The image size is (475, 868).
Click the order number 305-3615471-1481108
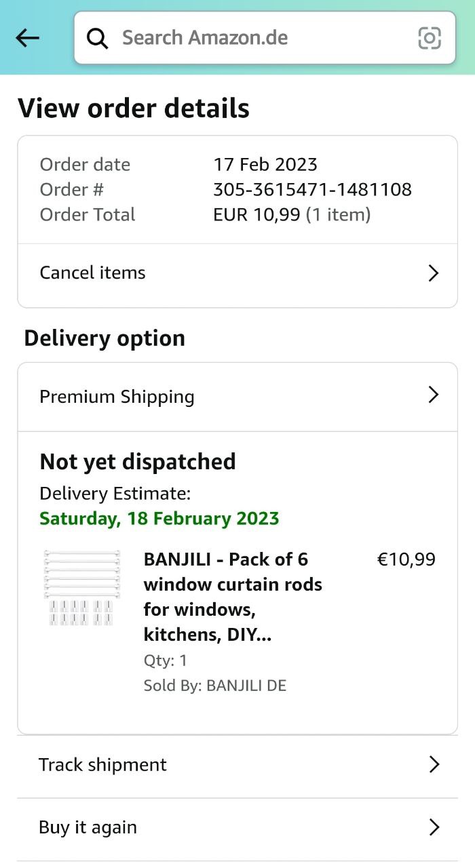(312, 189)
